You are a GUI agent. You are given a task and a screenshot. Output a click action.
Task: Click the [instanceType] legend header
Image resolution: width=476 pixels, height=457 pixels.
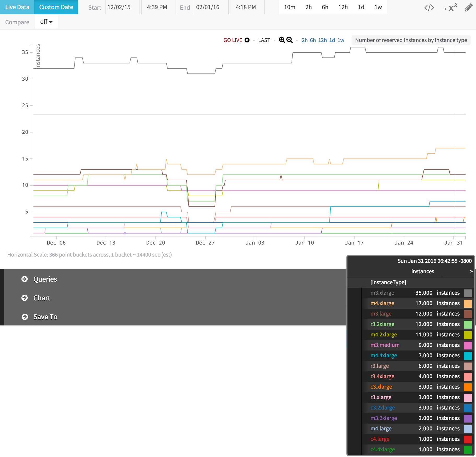[x=388, y=282]
